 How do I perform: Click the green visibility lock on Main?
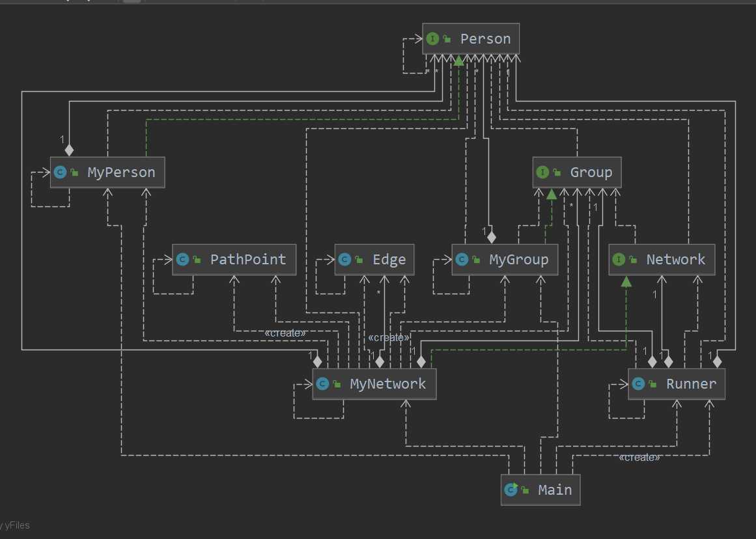tap(525, 490)
